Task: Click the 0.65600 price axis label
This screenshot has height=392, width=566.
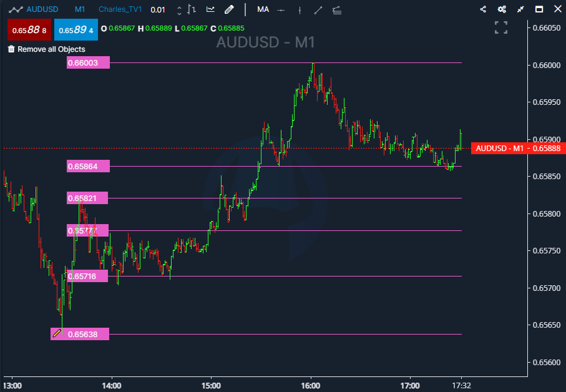Action: [x=547, y=363]
